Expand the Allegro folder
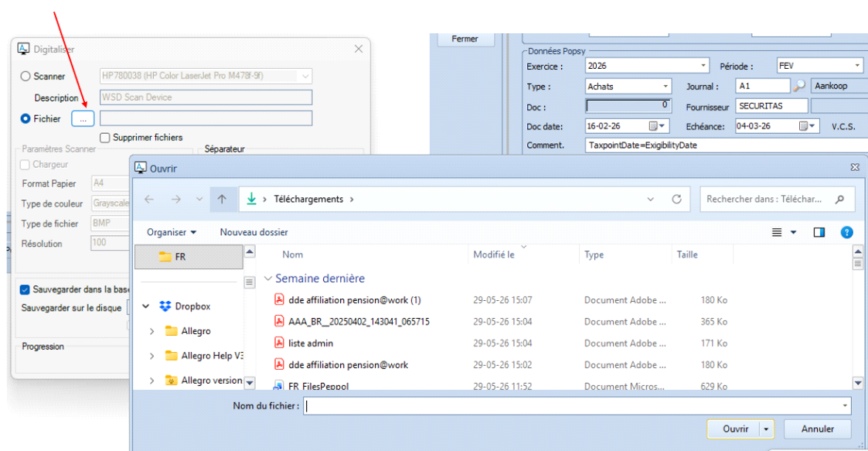 pos(151,331)
